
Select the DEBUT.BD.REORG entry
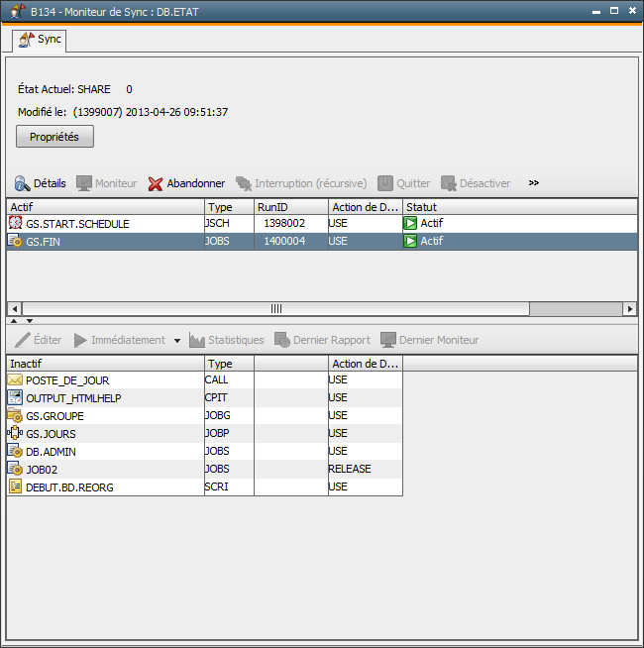(x=69, y=487)
